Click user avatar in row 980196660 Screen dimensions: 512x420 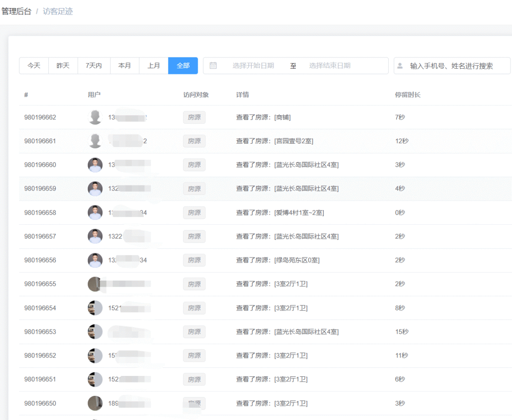pyautogui.click(x=95, y=165)
